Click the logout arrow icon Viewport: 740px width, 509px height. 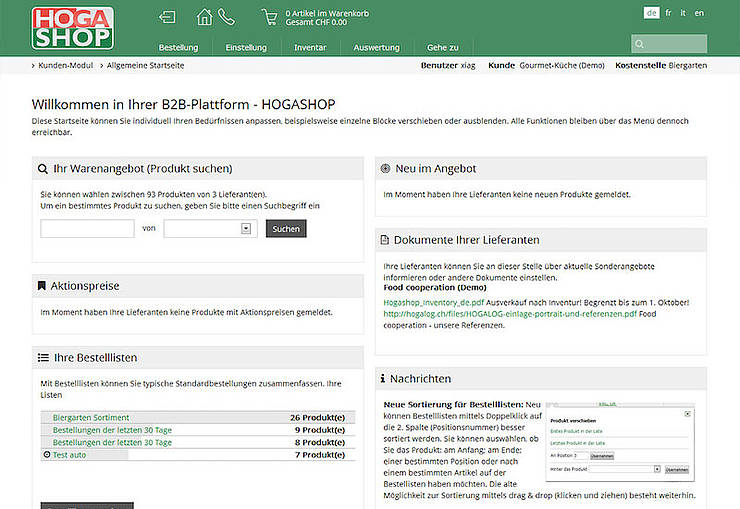tap(167, 17)
